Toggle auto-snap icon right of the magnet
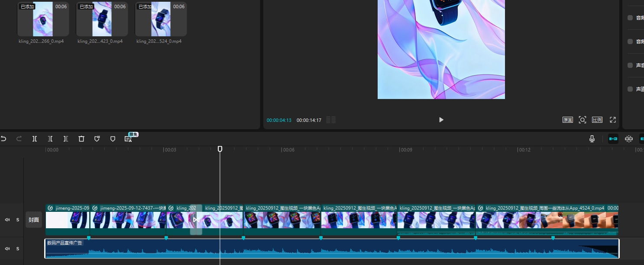644x265 pixels. click(x=629, y=139)
